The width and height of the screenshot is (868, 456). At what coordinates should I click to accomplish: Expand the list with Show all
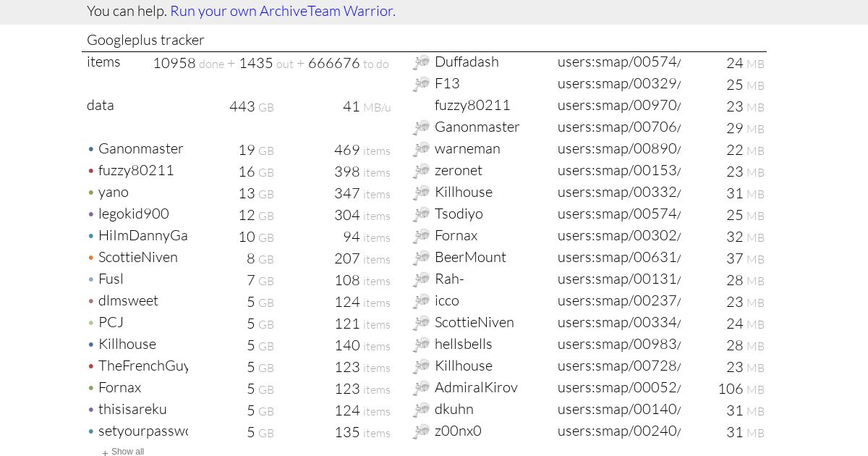point(123,452)
